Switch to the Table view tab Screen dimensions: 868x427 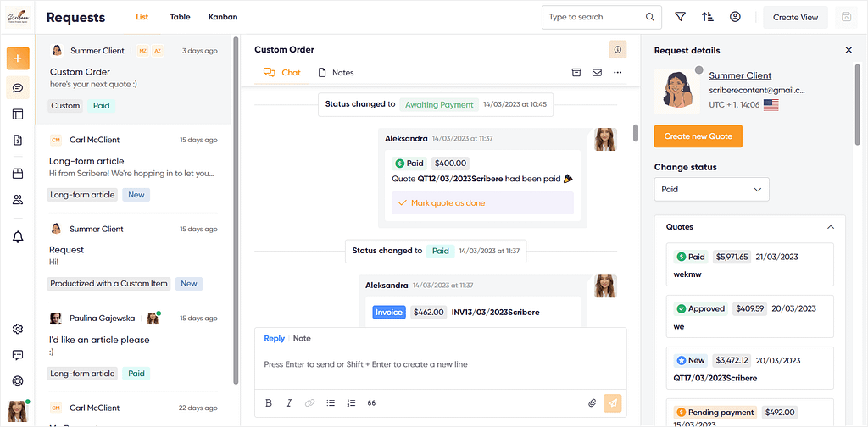pos(180,17)
